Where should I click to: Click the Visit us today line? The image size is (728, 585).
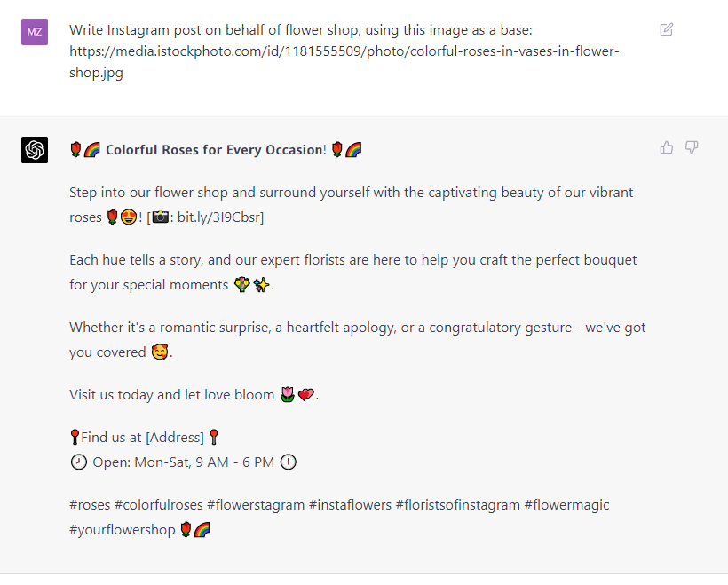point(194,395)
